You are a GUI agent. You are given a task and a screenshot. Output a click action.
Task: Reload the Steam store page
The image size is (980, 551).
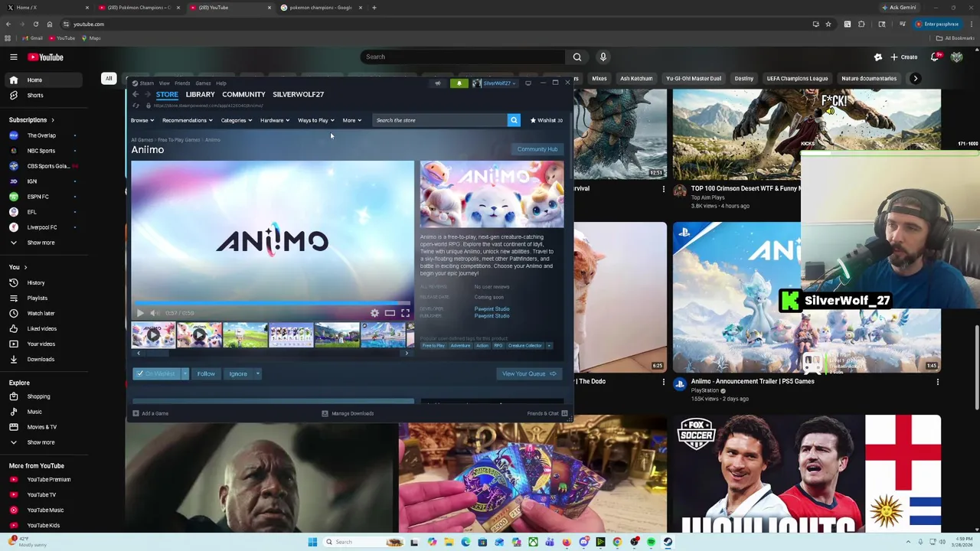pyautogui.click(x=136, y=106)
